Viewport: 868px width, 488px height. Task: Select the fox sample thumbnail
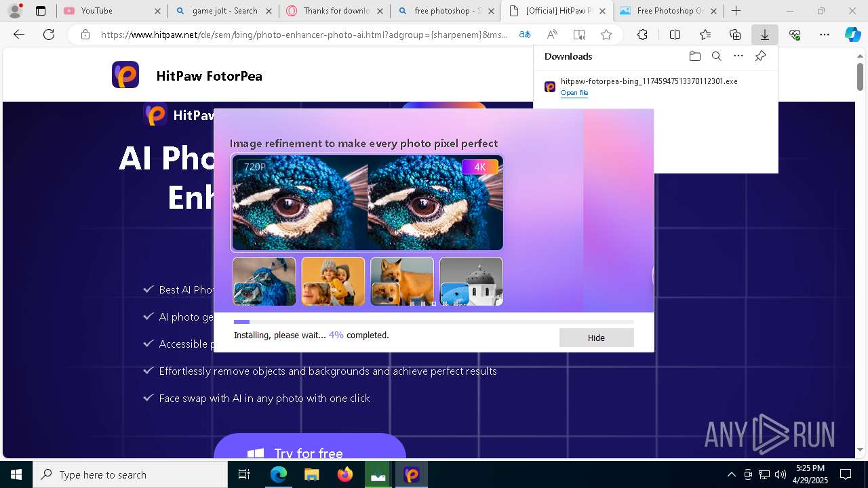[x=402, y=281]
